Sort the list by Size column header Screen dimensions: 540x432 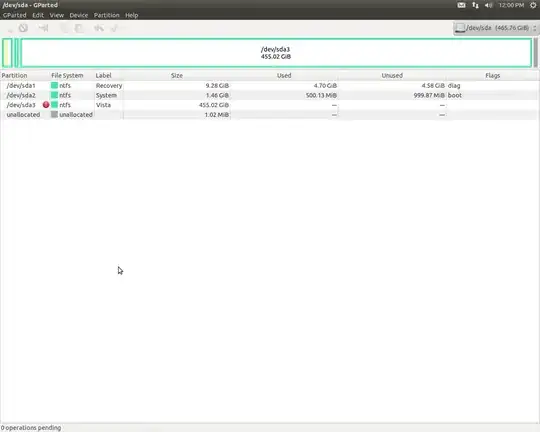177,75
